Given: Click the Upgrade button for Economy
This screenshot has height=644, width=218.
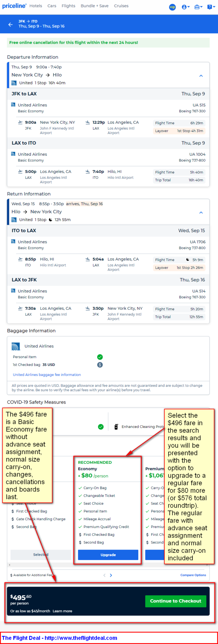Looking at the screenshot, I should [108, 554].
